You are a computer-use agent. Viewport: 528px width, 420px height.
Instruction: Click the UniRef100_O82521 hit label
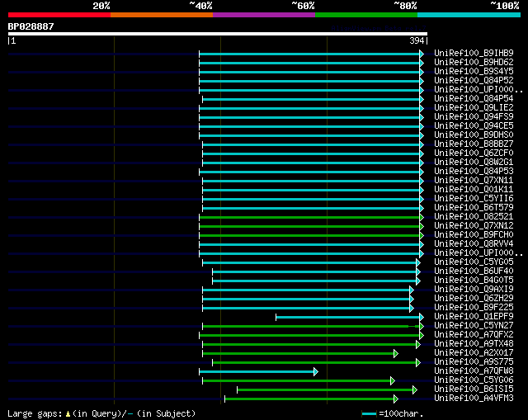tap(474, 217)
